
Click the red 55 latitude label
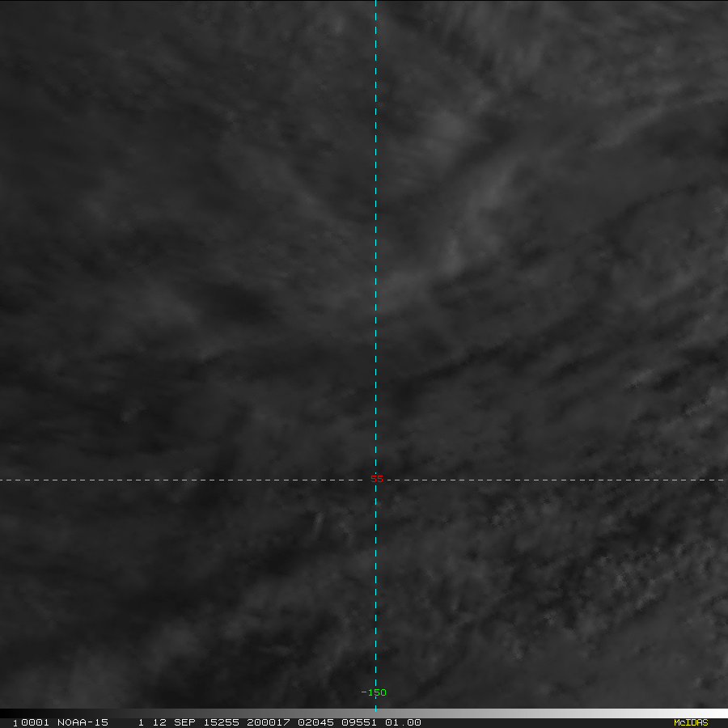[x=376, y=479]
